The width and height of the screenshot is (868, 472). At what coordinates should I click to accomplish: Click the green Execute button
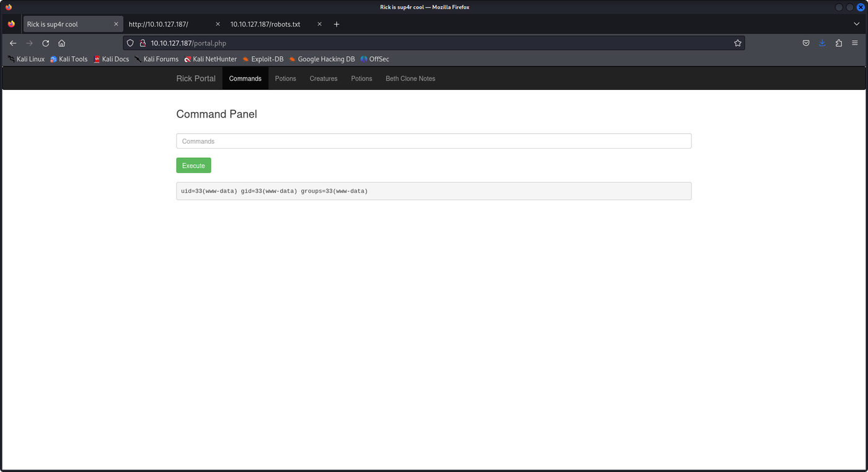[x=193, y=165]
